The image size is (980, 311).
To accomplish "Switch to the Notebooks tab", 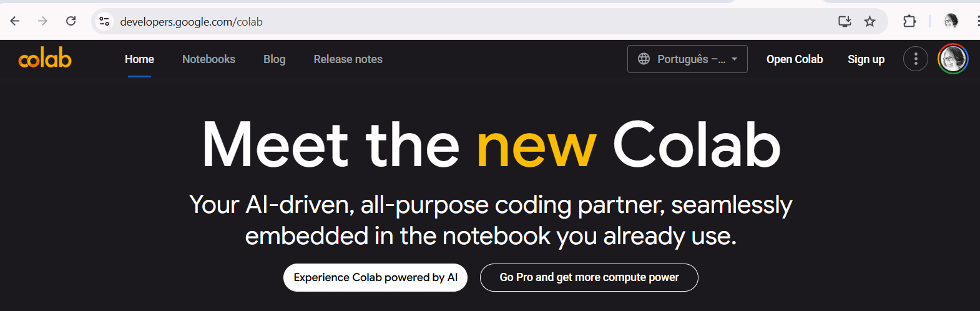I will click(x=208, y=59).
